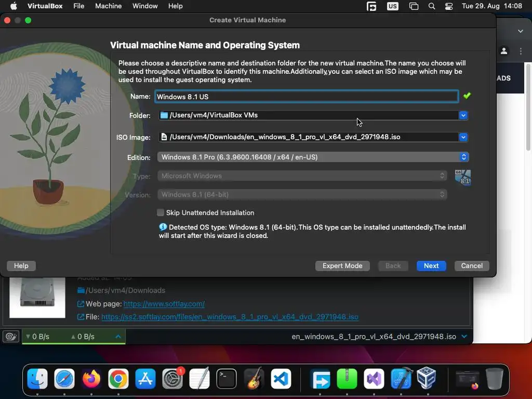Toggle the snail speed-limit icon in download manager
This screenshot has width=532, height=399.
pos(11,336)
